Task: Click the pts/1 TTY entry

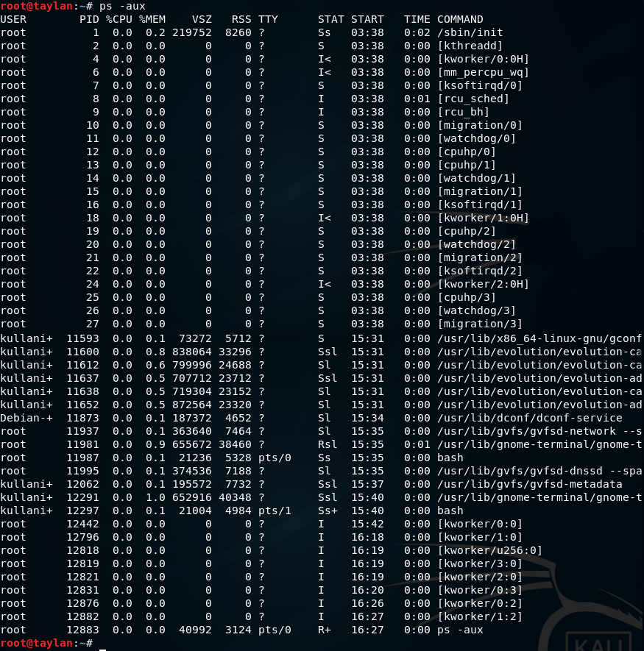Action: [x=275, y=511]
